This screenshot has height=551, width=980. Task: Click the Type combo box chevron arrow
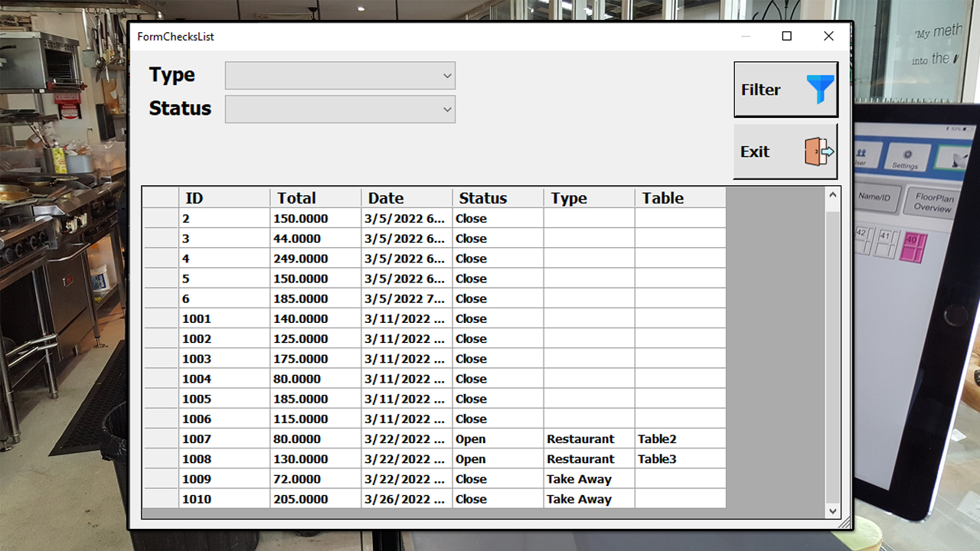pos(446,76)
